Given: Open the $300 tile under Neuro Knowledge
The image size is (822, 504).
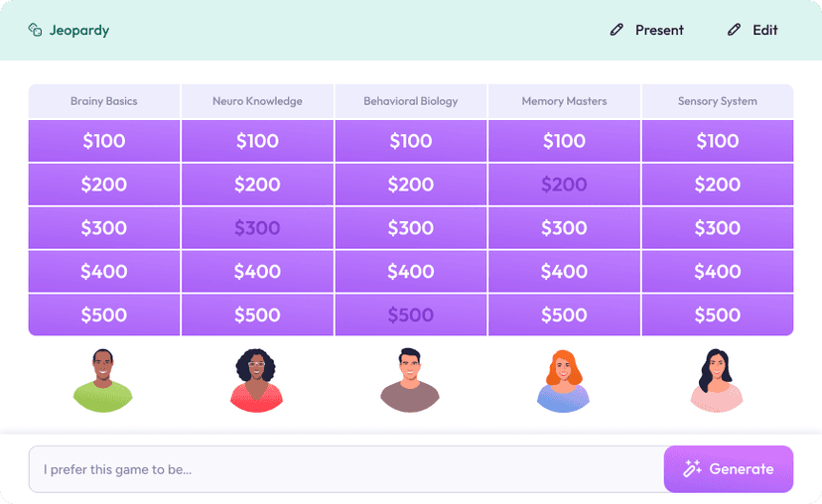Looking at the screenshot, I should 257,228.
